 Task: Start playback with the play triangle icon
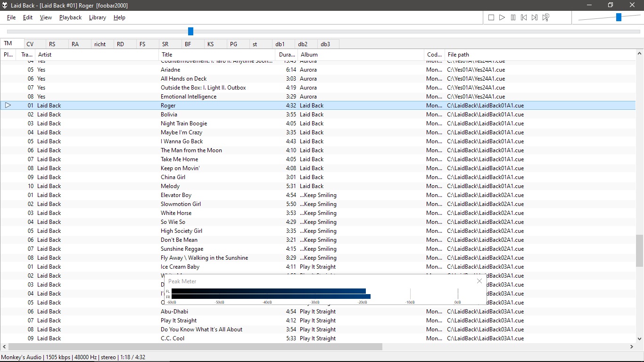502,17
